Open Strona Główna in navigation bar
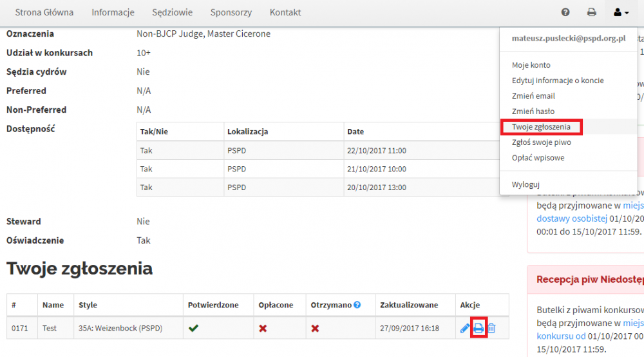Screen dimensions: 644x357 tap(44, 12)
